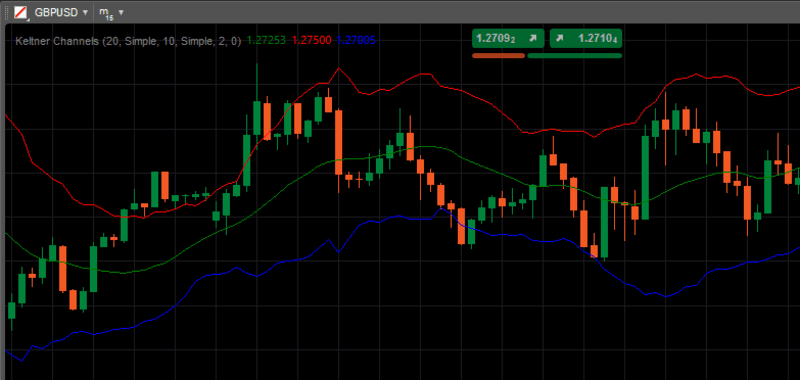Click the red value 1.27500

(312, 41)
